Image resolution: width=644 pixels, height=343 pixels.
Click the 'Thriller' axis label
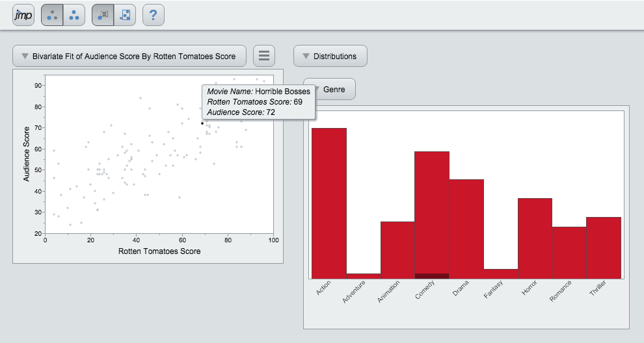(x=598, y=288)
